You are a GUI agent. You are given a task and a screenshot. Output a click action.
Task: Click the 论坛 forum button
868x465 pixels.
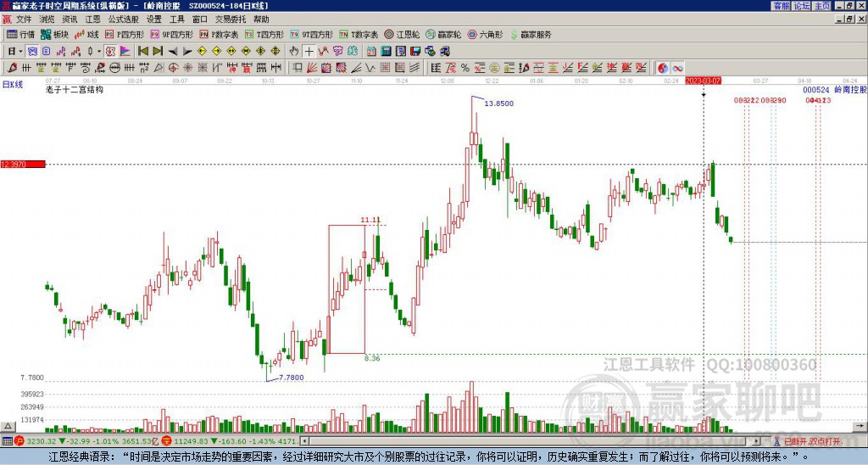[802, 6]
